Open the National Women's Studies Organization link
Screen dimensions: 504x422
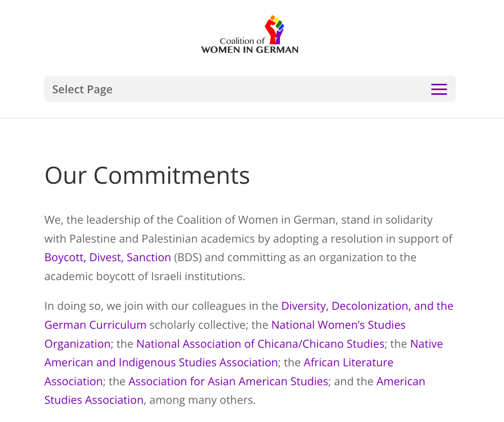338,325
